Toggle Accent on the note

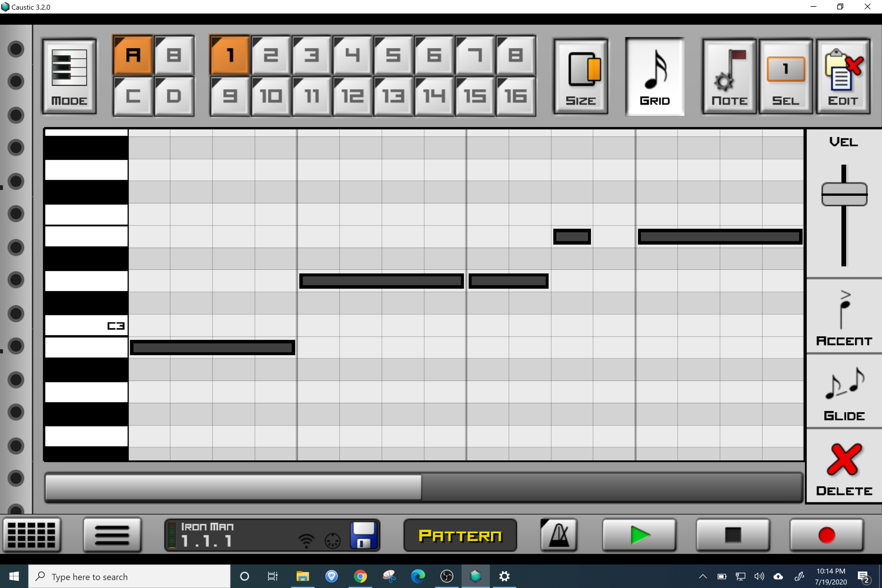[844, 317]
